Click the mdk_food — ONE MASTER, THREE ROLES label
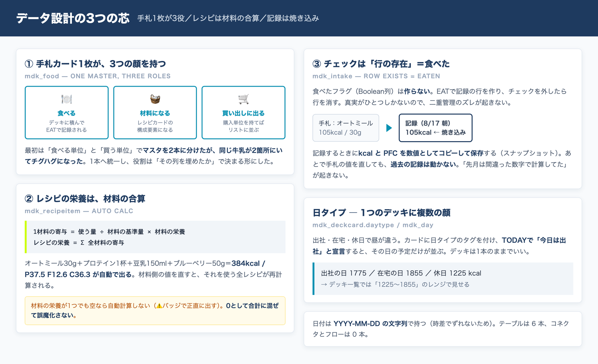This screenshot has height=364, width=598. (98, 76)
